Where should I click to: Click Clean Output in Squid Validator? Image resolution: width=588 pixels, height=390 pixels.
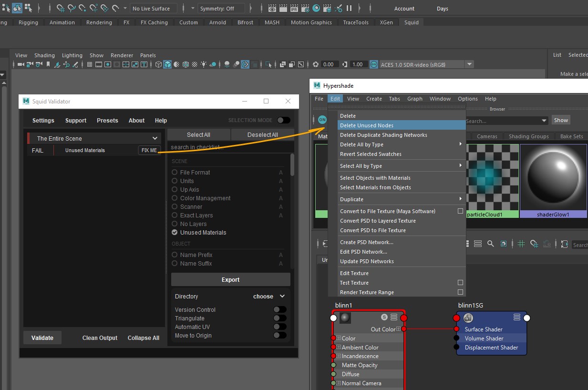(x=100, y=338)
